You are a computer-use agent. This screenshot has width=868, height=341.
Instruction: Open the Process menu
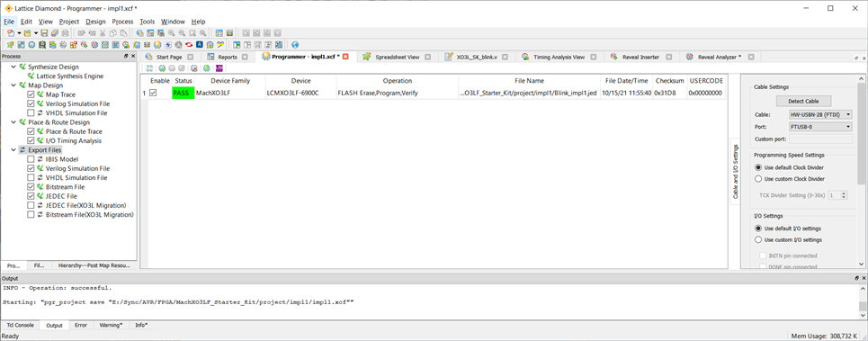coord(122,22)
